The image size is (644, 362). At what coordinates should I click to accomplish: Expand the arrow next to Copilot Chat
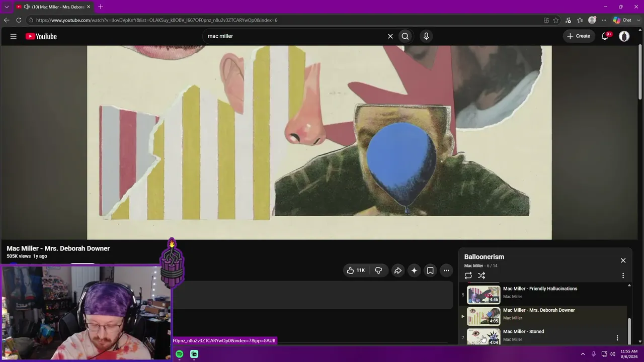click(x=638, y=20)
